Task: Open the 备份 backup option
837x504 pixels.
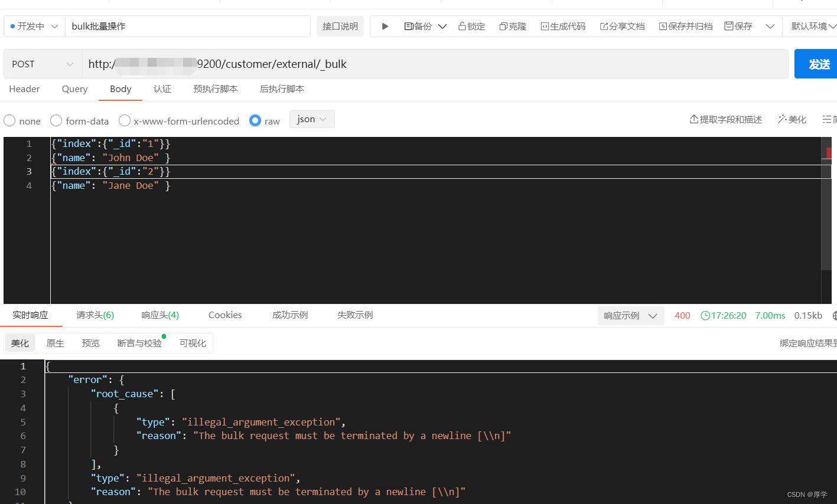Action: pyautogui.click(x=418, y=27)
